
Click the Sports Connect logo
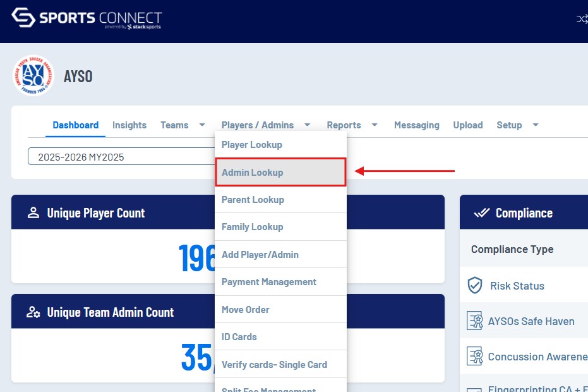click(87, 18)
